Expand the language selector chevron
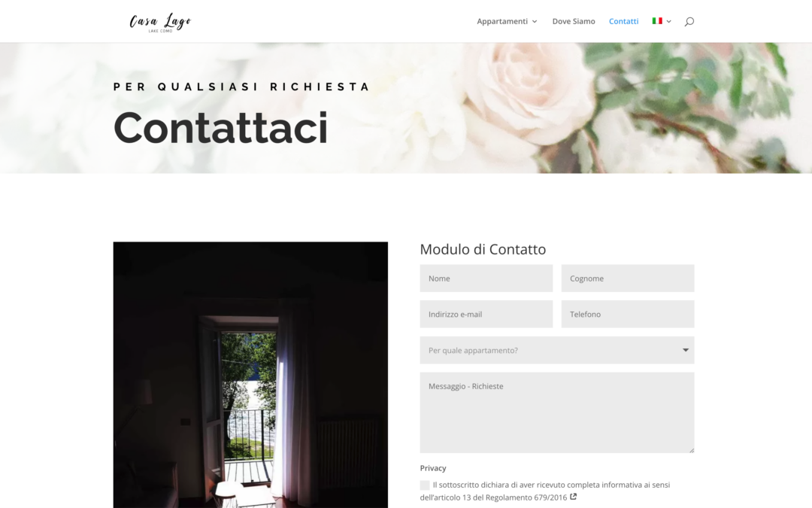The image size is (812, 508). (x=668, y=21)
